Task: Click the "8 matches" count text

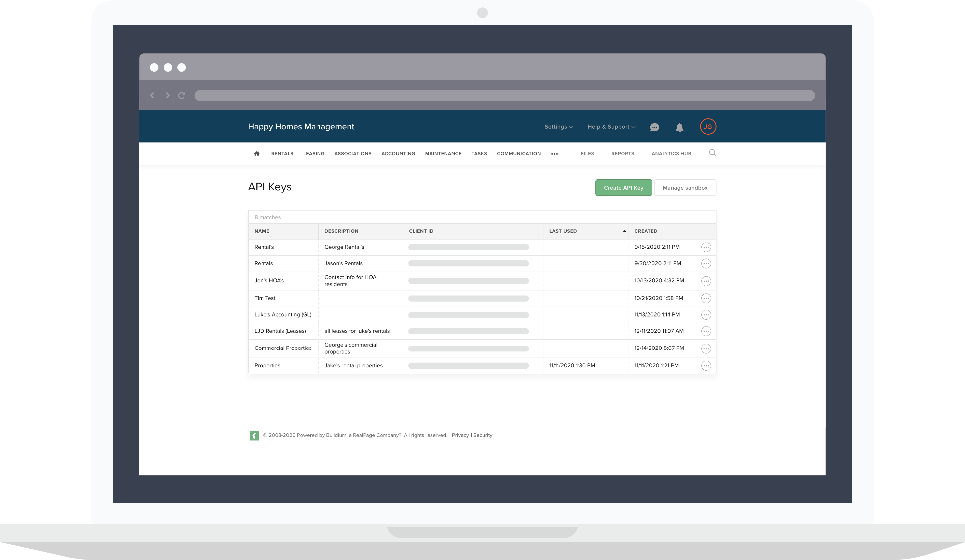Action: (x=267, y=217)
